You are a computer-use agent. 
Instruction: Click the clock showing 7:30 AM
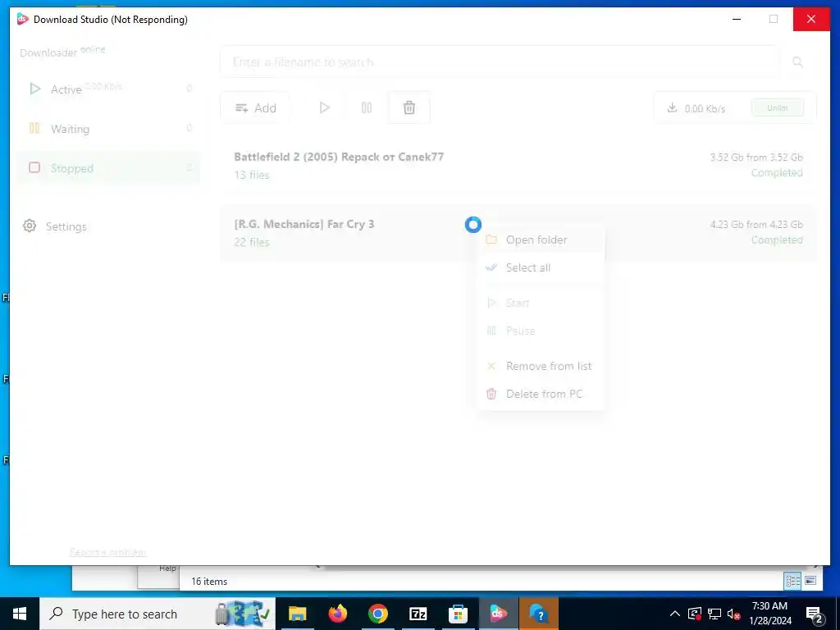769,614
